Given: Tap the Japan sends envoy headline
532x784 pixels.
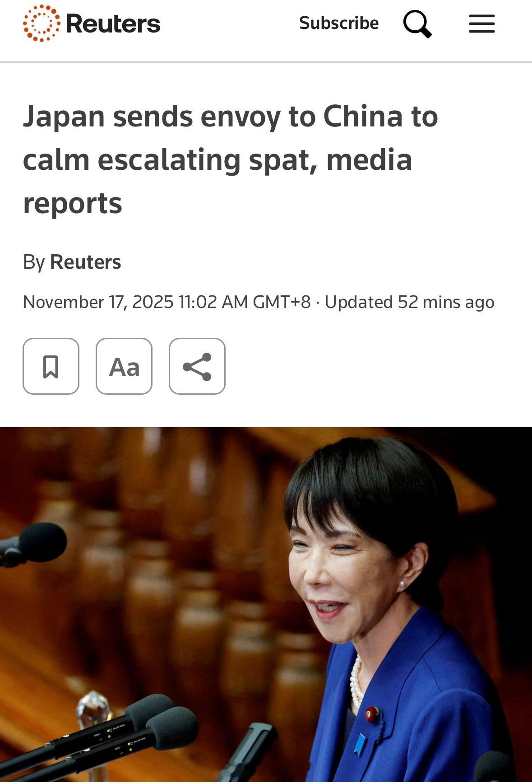Looking at the screenshot, I should pos(231,159).
